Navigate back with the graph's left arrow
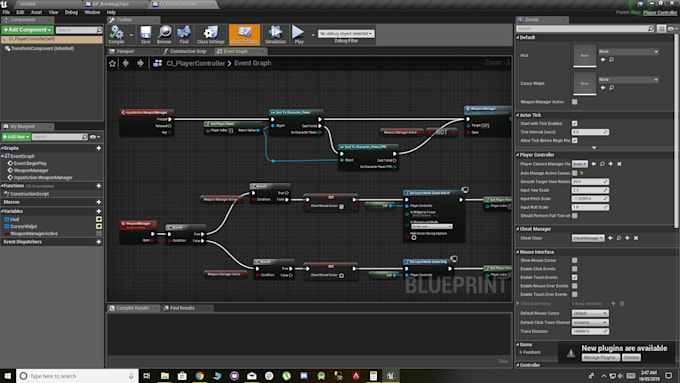680x383 pixels. coord(126,63)
